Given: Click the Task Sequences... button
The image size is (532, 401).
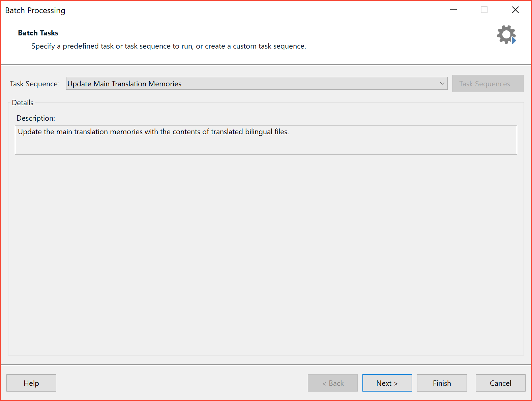Looking at the screenshot, I should [487, 84].
